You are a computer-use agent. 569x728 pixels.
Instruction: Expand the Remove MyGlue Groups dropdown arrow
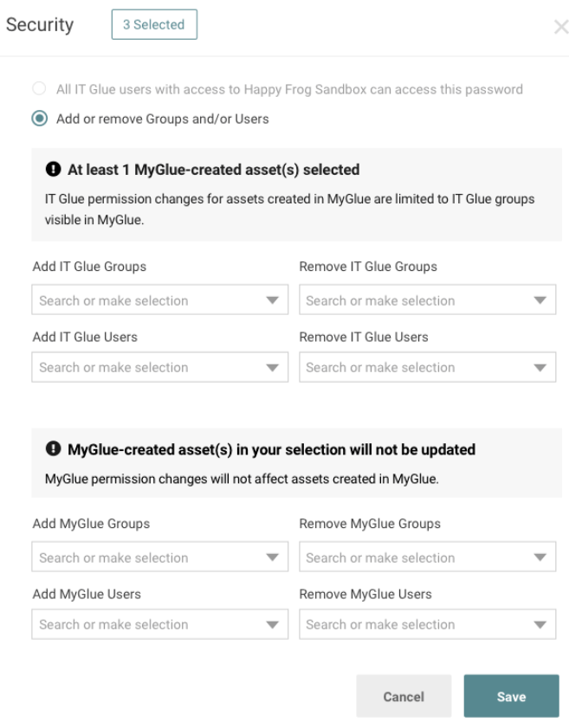(x=540, y=557)
